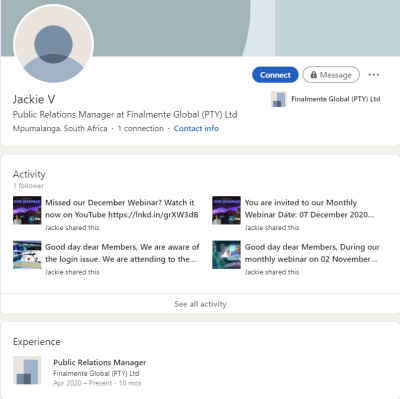Image resolution: width=400 pixels, height=399 pixels.
Task: Click the You are invited to Monthly Webinar text
Action: 309,208
